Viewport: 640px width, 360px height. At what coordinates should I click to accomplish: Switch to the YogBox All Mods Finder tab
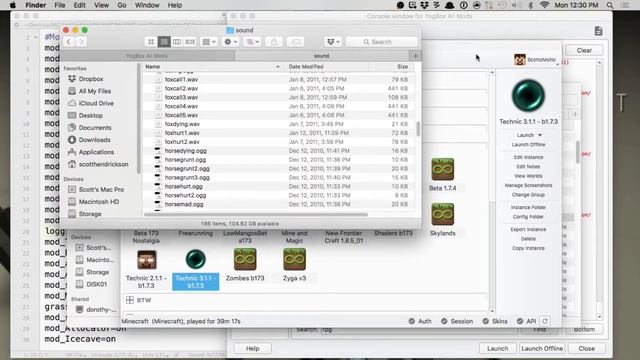coord(147,56)
